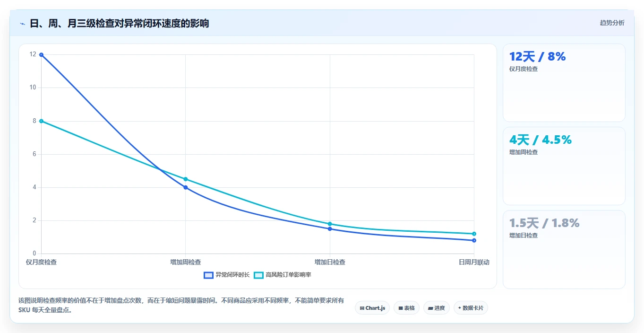Select the 数据卡片 tag
The height and width of the screenshot is (333, 644).
pyautogui.click(x=471, y=308)
